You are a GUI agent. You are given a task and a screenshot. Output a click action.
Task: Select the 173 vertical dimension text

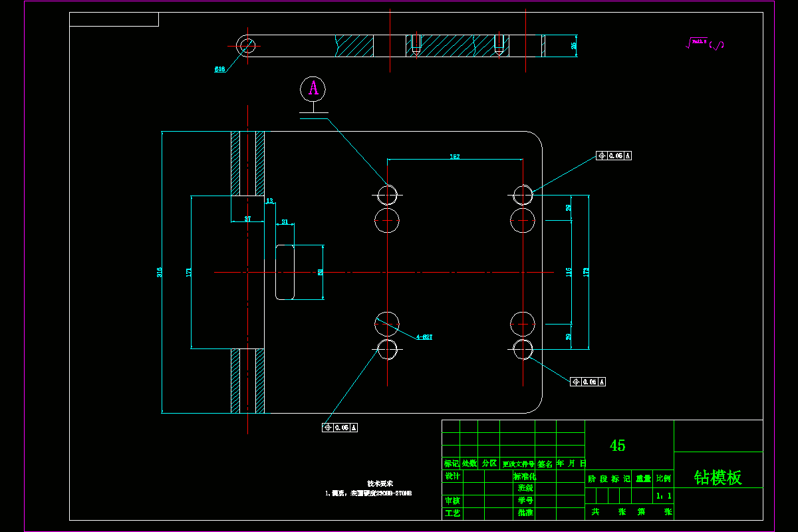point(586,272)
